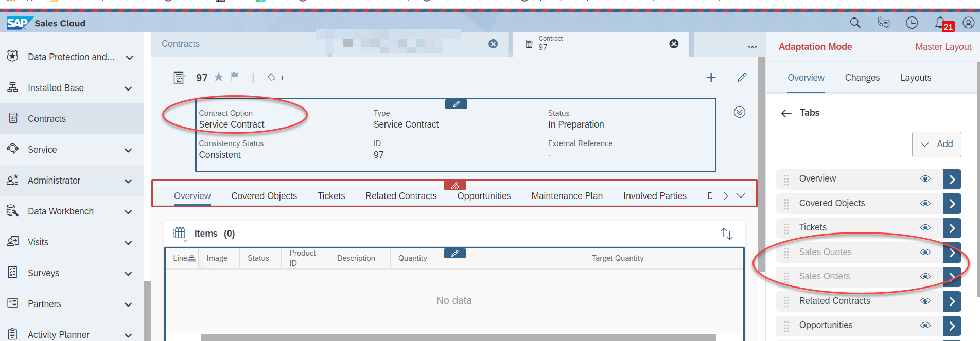Switch to Maintenance Plan tab

(567, 196)
